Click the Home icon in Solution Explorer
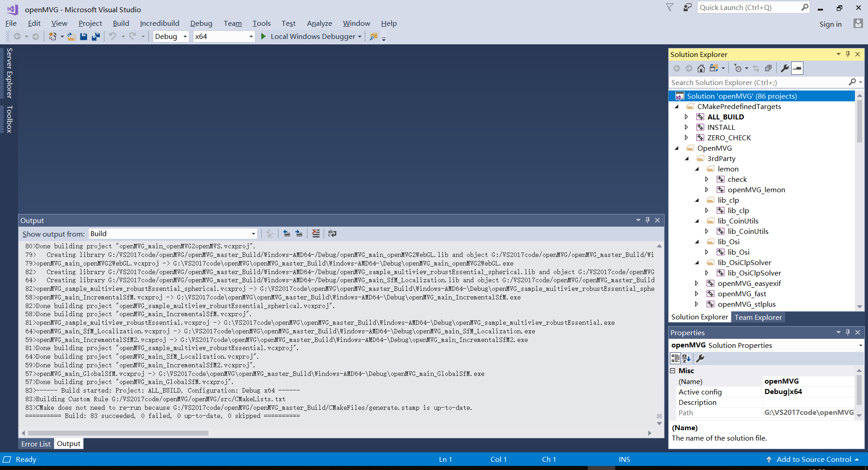 pyautogui.click(x=701, y=68)
